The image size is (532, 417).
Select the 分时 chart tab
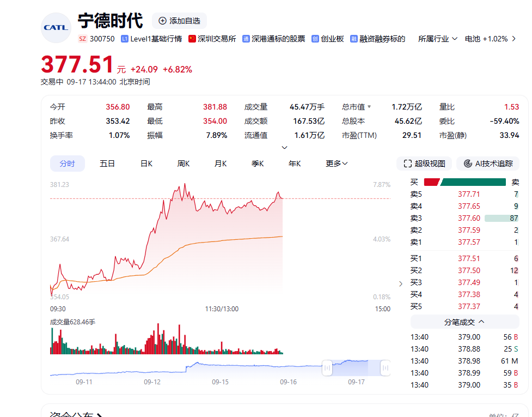click(67, 164)
